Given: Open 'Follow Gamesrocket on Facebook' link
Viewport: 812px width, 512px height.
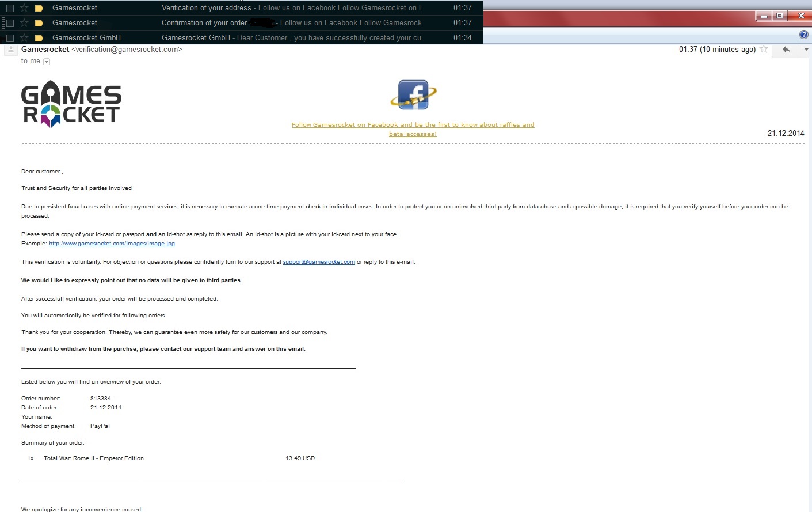Looking at the screenshot, I should coord(413,129).
